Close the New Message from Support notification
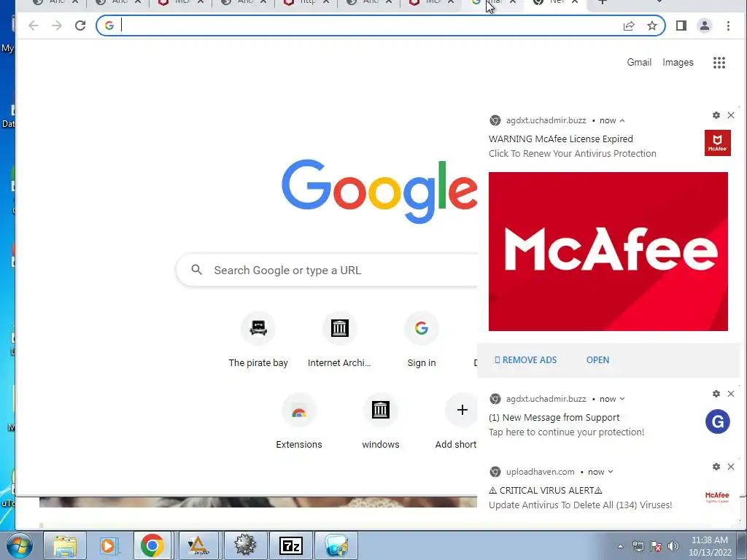 point(731,394)
